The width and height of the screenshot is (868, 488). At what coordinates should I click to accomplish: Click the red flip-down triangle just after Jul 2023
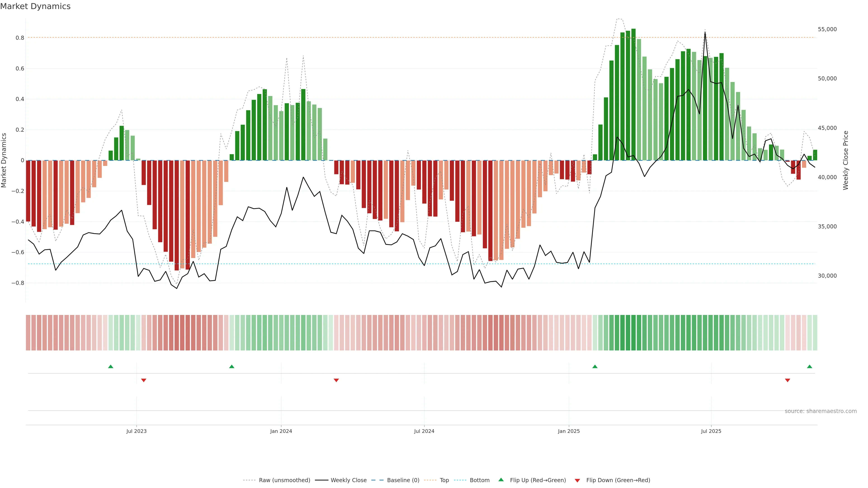(x=144, y=380)
